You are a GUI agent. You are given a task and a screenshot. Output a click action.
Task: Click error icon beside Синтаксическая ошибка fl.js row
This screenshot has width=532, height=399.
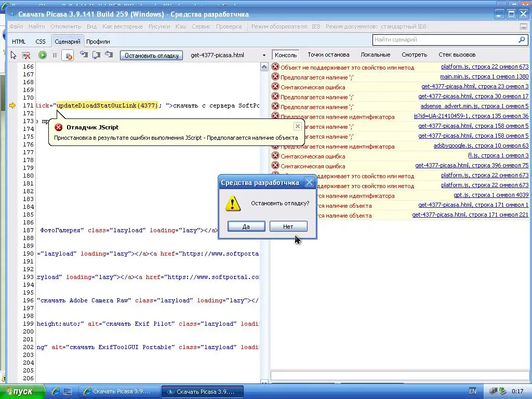coord(275,156)
